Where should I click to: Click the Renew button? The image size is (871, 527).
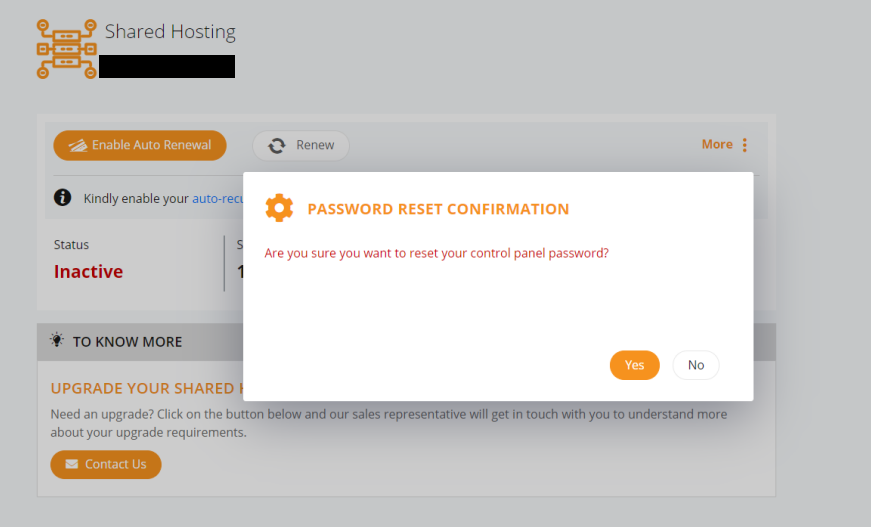coord(301,145)
